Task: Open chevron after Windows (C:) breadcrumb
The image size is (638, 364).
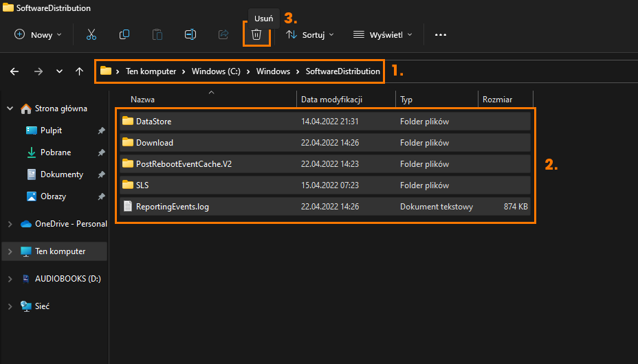Action: [x=248, y=71]
